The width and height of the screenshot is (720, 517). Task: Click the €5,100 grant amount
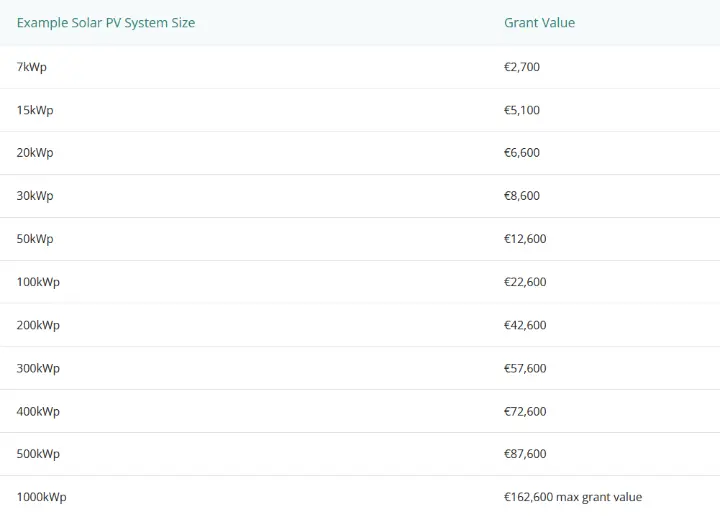coord(522,110)
